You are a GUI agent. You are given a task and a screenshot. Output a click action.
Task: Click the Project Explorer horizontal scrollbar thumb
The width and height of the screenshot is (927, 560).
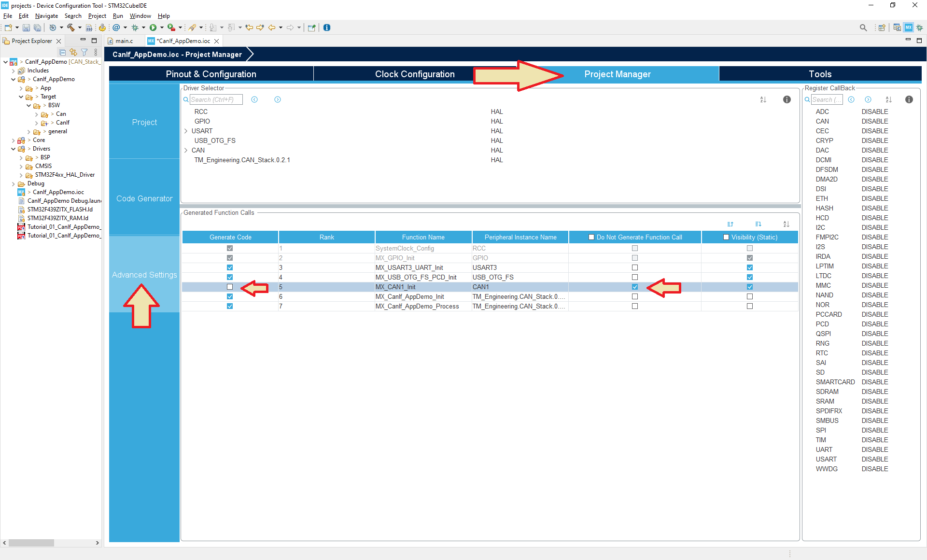pos(31,543)
